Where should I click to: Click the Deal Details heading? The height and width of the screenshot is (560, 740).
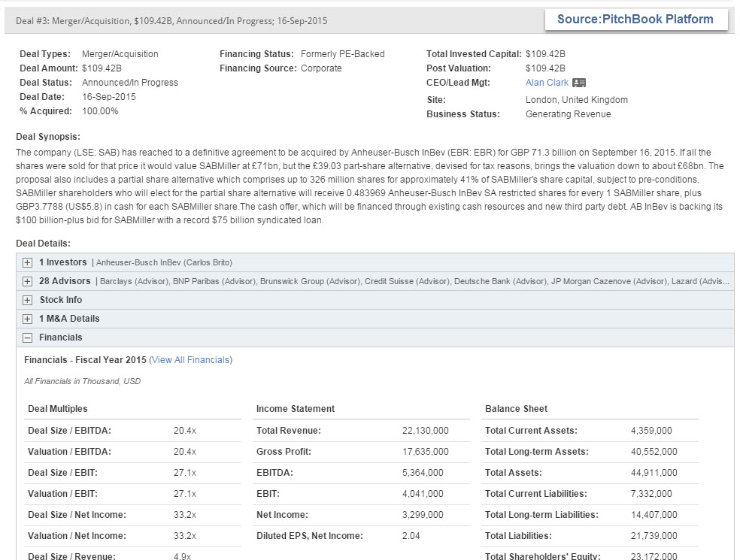pyautogui.click(x=43, y=244)
